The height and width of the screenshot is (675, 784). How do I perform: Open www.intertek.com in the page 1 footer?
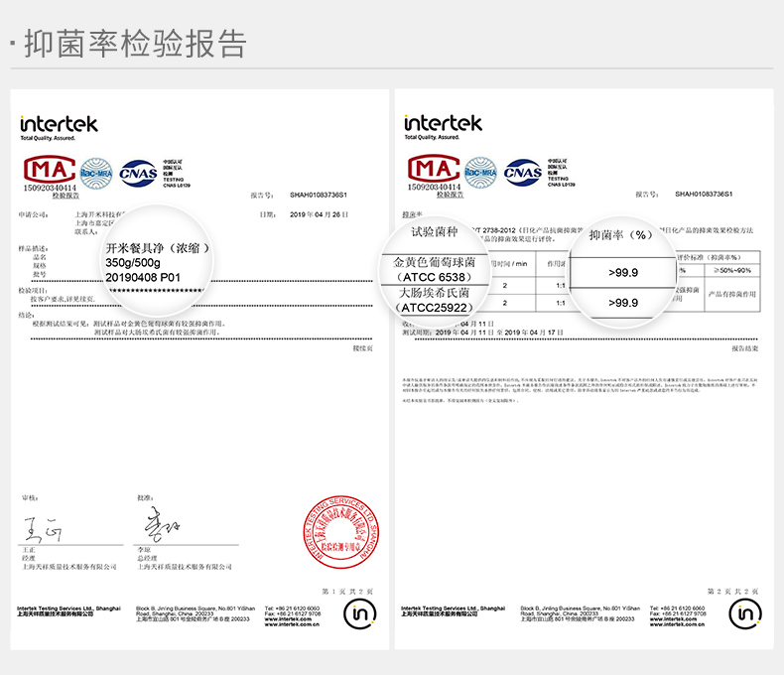tap(287, 619)
